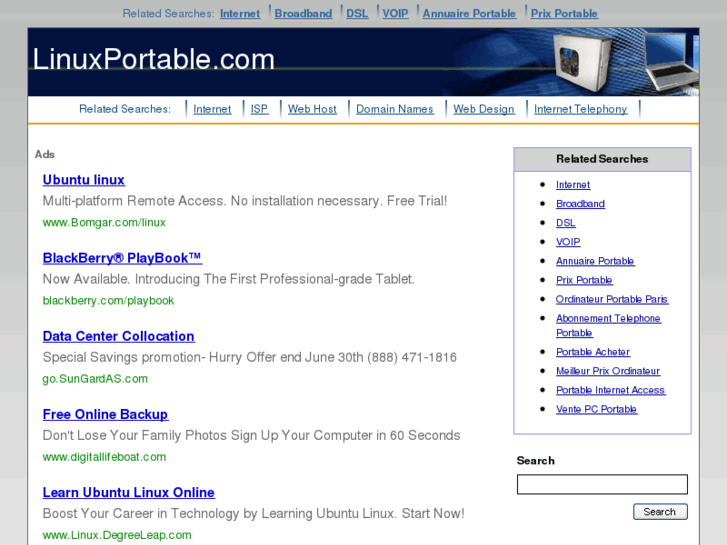727x545 pixels.
Task: Open Abonnement Telephone Portable sidebar link
Action: [608, 326]
